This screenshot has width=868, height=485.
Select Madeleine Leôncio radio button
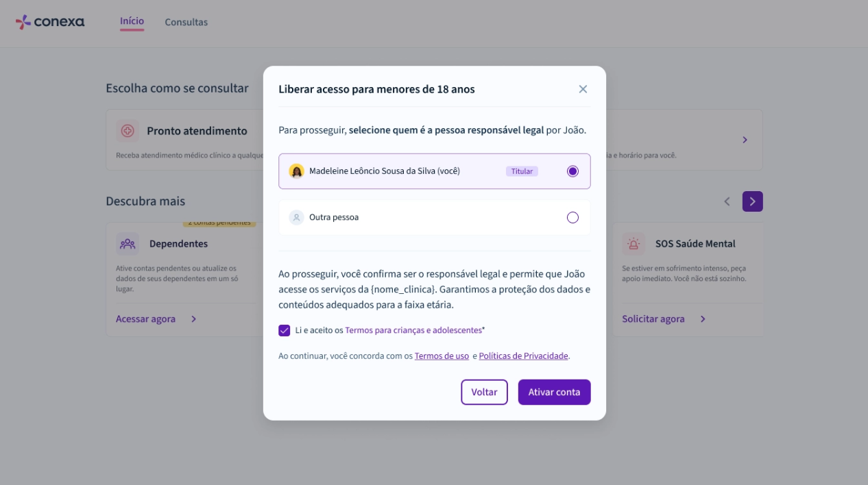(572, 171)
